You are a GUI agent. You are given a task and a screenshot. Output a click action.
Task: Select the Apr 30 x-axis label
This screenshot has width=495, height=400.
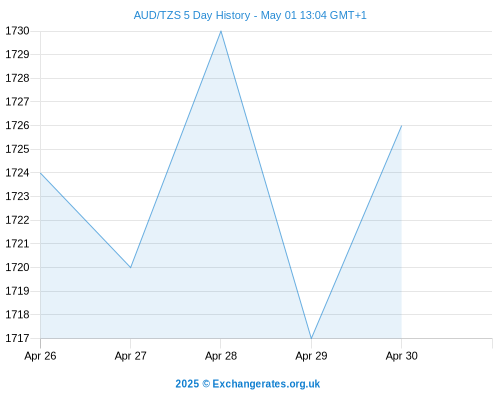(x=402, y=356)
